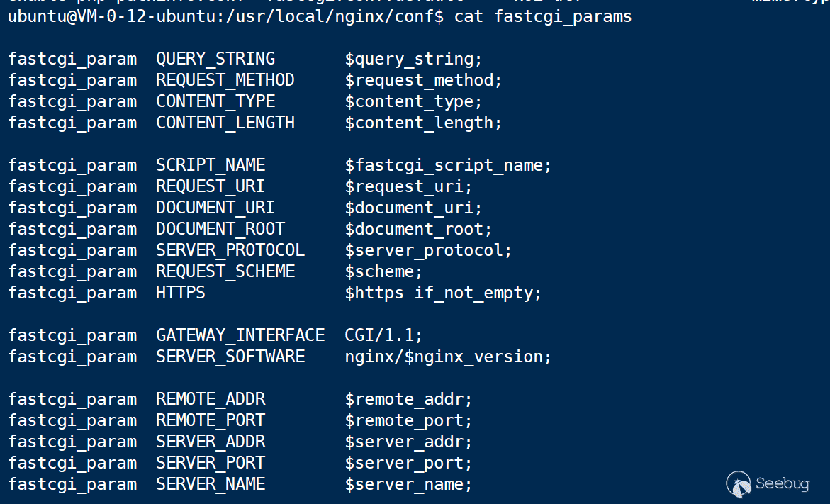Click the Seebug watermark logo icon
Viewport: 830px width, 504px height.
(x=739, y=484)
